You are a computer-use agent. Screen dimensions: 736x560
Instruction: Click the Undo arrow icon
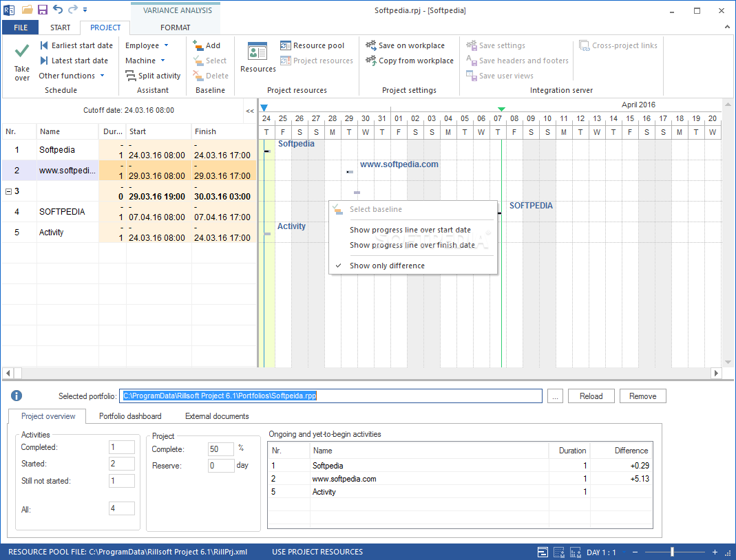pos(58,10)
